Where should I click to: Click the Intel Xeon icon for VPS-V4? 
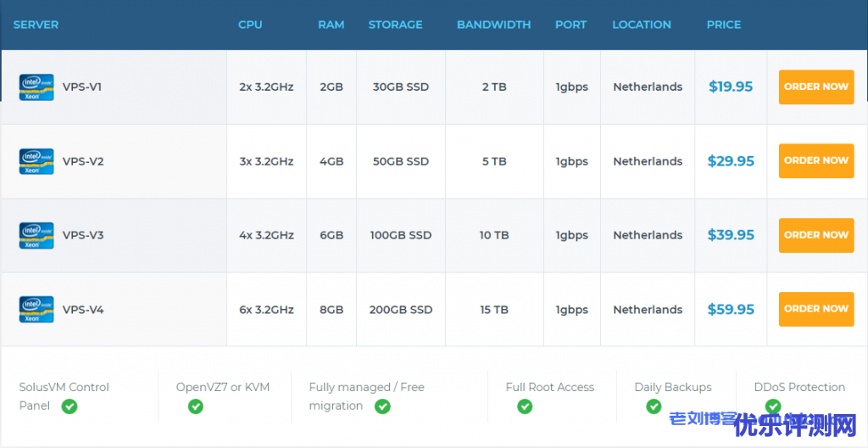tap(36, 310)
